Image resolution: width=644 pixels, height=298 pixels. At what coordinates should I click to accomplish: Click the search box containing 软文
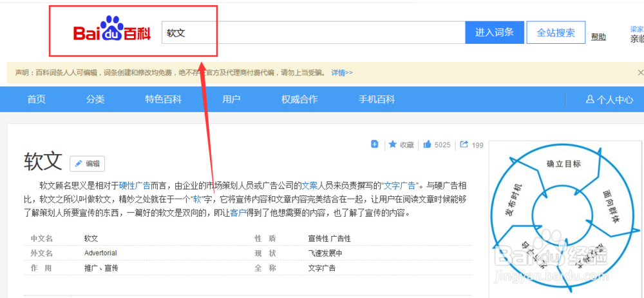(x=313, y=32)
